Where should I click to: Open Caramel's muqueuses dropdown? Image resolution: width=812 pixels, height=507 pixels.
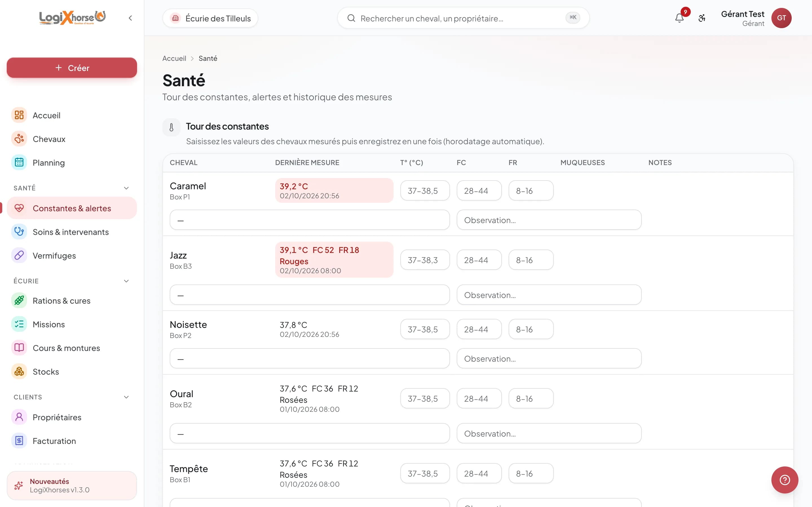coord(309,220)
